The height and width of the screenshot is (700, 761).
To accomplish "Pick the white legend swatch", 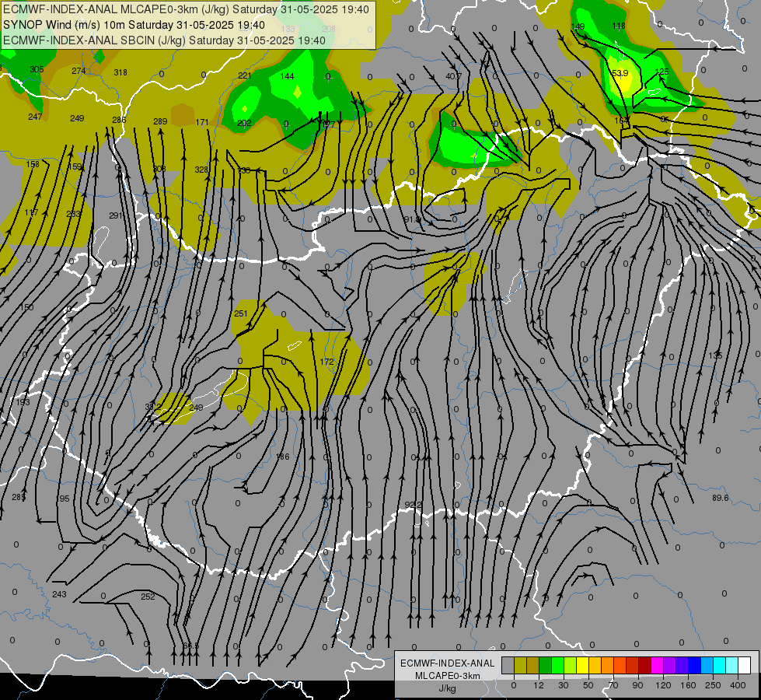I will click(745, 666).
